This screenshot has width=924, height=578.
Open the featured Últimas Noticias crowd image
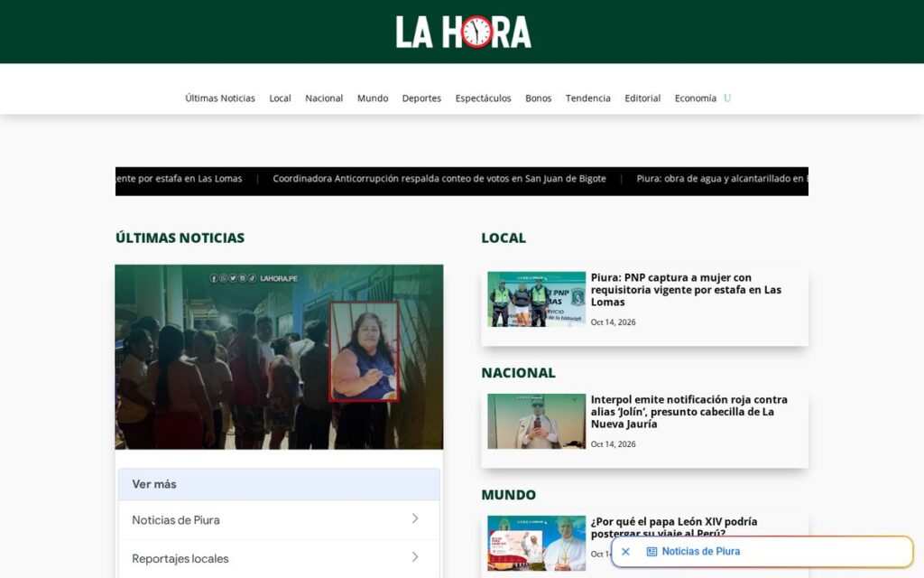click(279, 357)
